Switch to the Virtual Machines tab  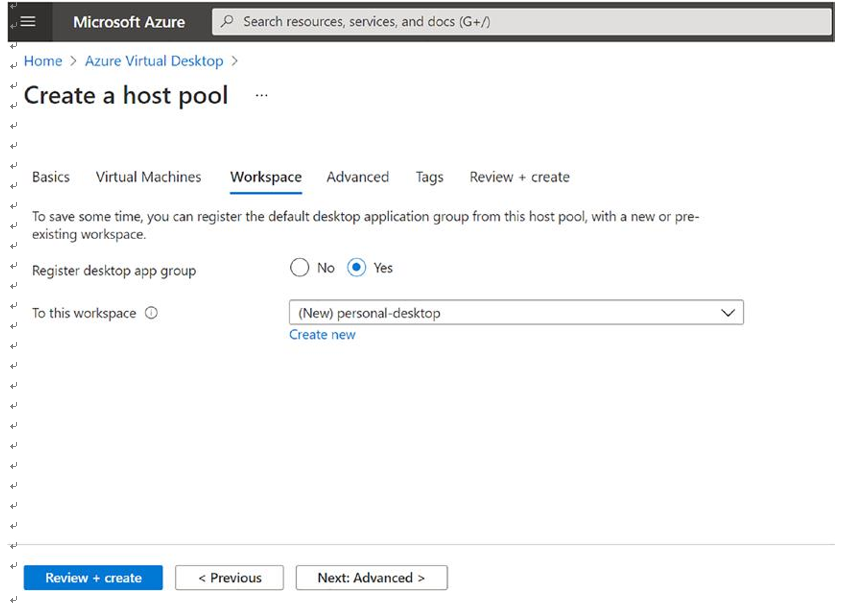pos(149,177)
